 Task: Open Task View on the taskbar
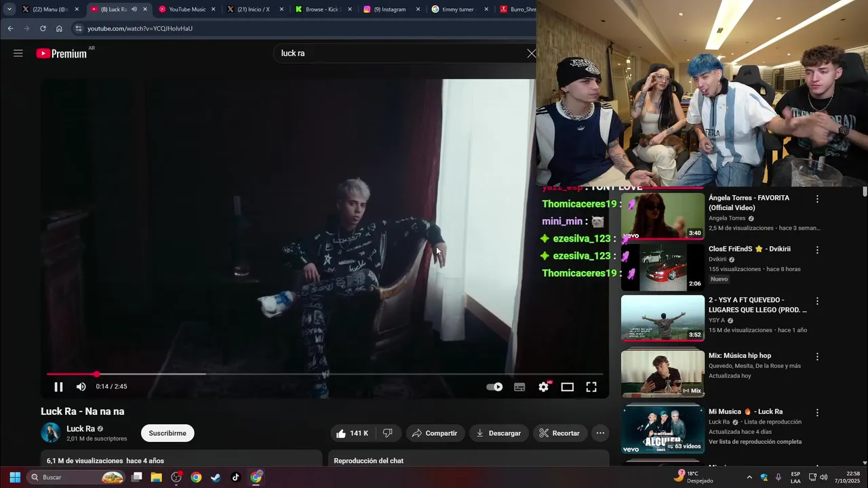[137, 477]
